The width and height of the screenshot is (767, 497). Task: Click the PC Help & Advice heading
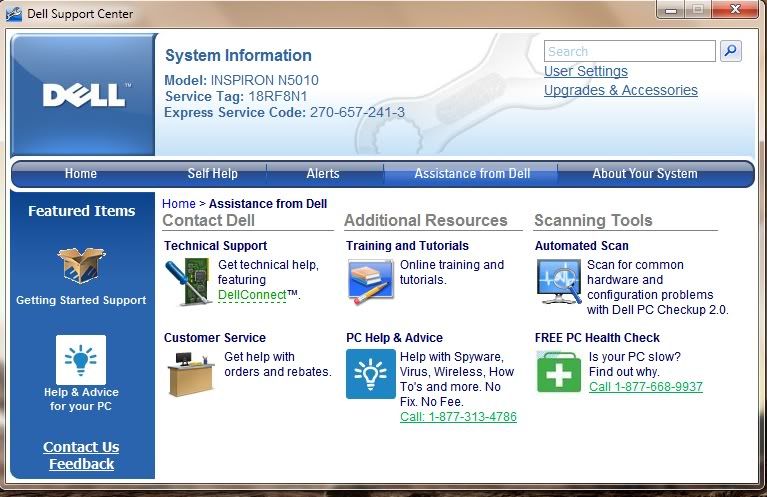coord(394,338)
